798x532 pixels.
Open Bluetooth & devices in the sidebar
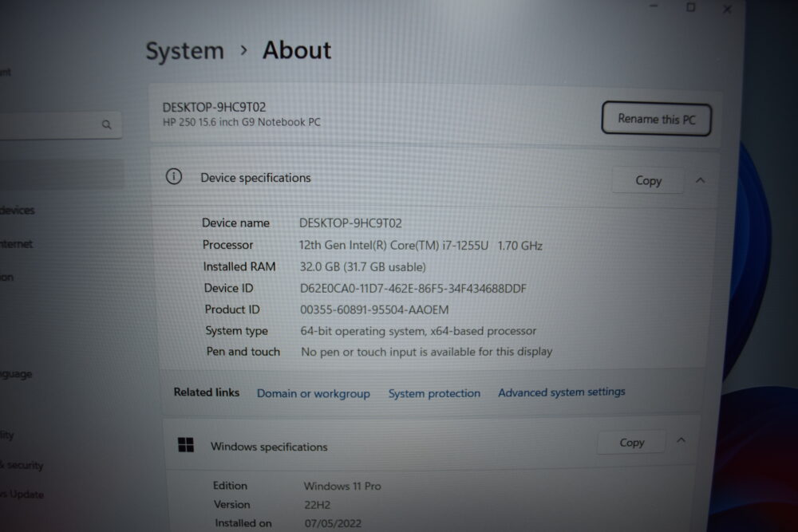(18, 210)
